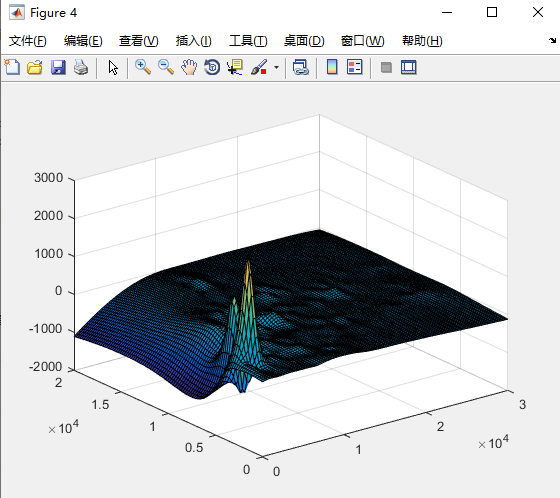Expand the Brush color dropdown arrow
Image resolution: width=560 pixels, height=498 pixels.
click(276, 67)
